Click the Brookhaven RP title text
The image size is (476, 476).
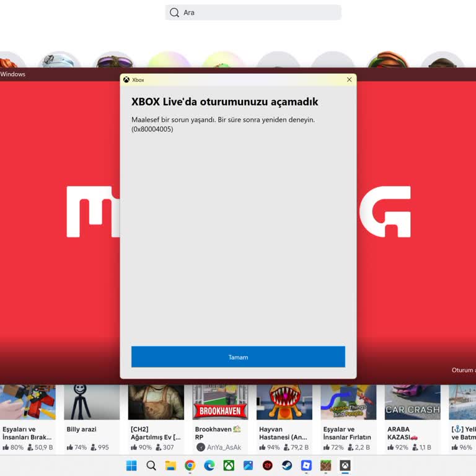pyautogui.click(x=218, y=433)
